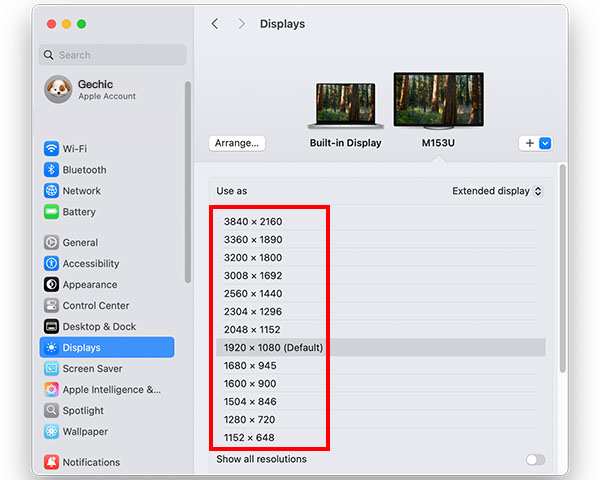Open General settings pane
600x480 pixels.
click(107, 242)
